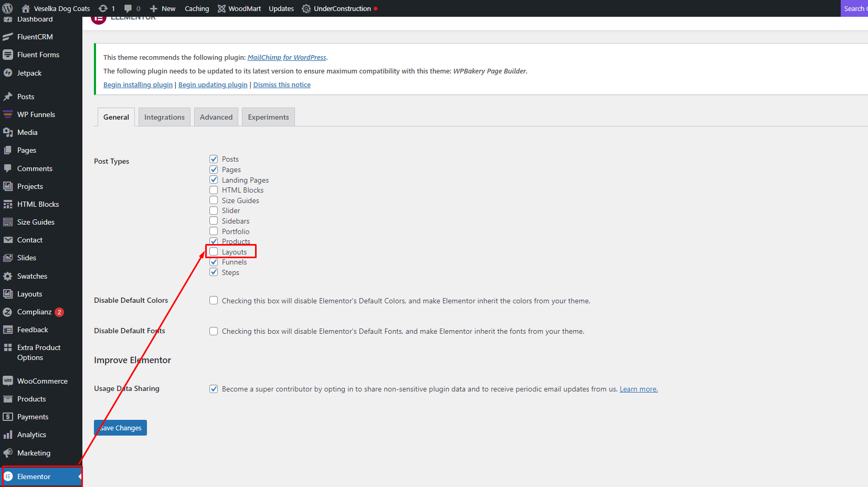This screenshot has width=868, height=487.
Task: Uncheck the Funnels post type checkbox
Action: (x=214, y=262)
